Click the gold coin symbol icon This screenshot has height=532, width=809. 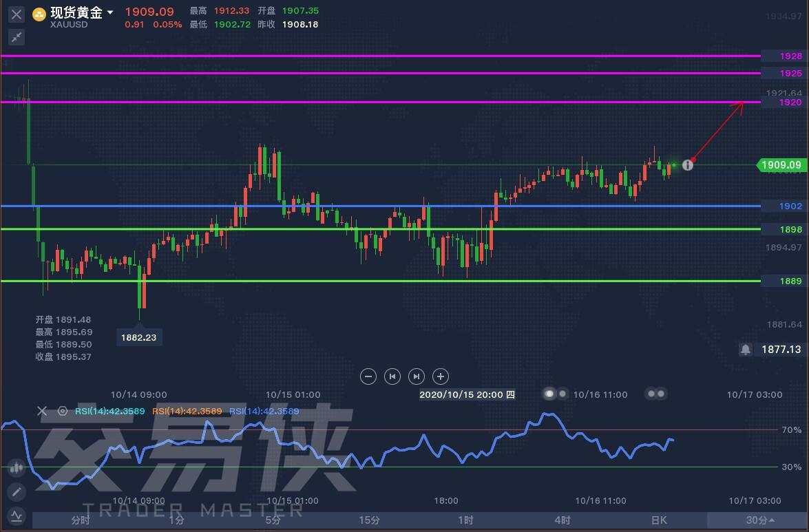point(39,14)
